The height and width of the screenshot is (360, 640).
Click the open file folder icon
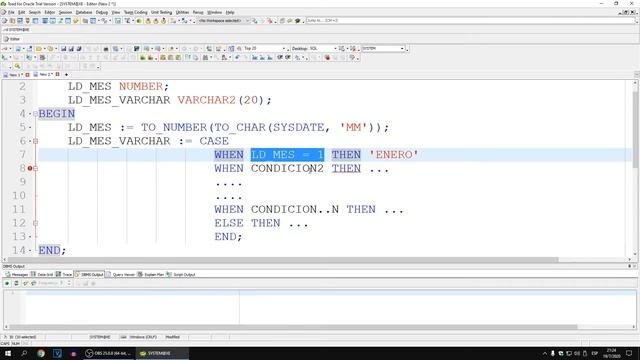click(x=38, y=49)
